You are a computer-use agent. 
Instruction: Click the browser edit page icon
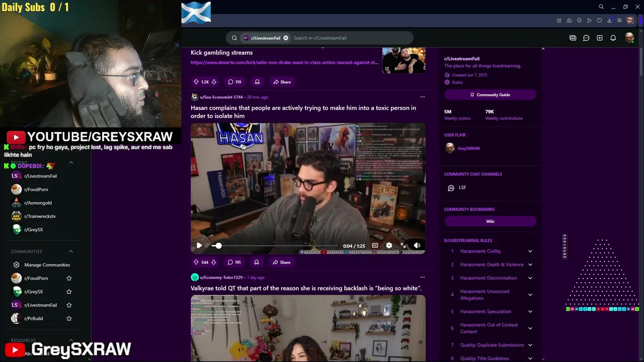pos(559,21)
